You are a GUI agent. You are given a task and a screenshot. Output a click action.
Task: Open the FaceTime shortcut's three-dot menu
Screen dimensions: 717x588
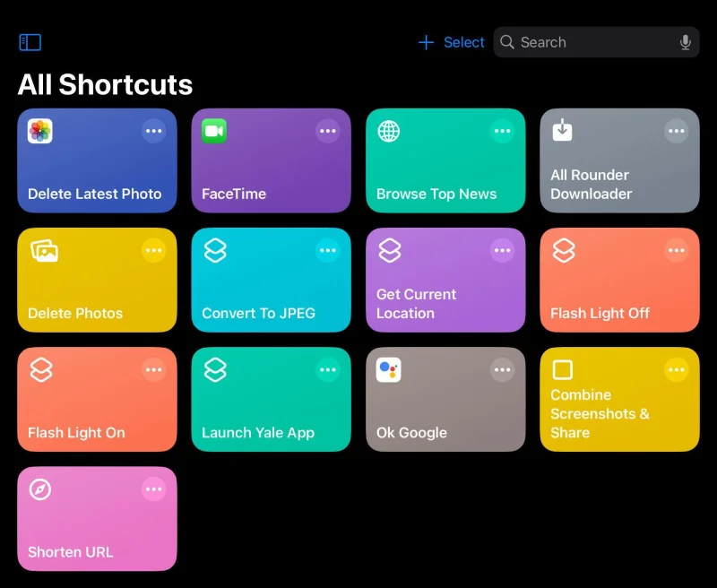coord(328,131)
